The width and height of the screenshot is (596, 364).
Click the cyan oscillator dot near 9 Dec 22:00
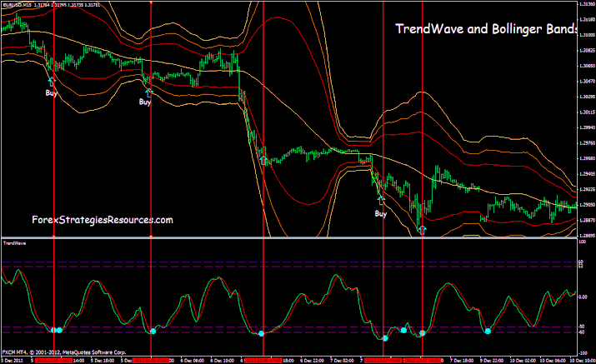(x=488, y=332)
